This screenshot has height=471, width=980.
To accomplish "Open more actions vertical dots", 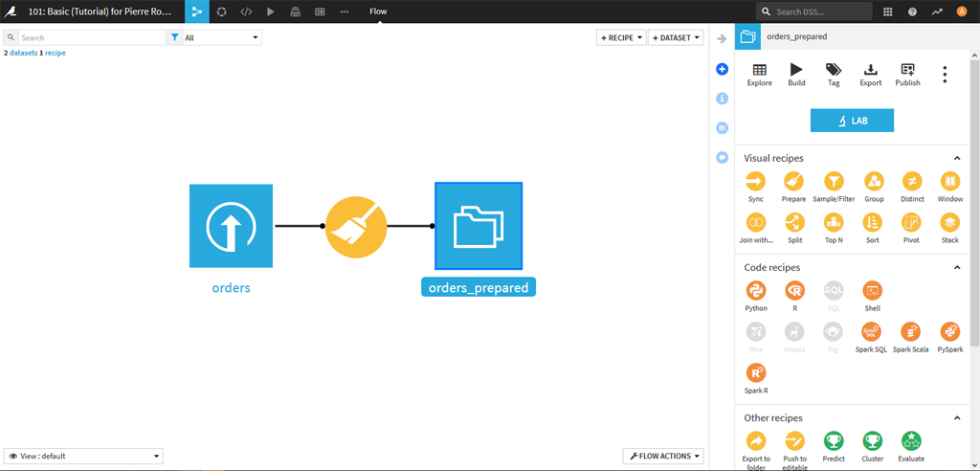I will click(x=945, y=75).
